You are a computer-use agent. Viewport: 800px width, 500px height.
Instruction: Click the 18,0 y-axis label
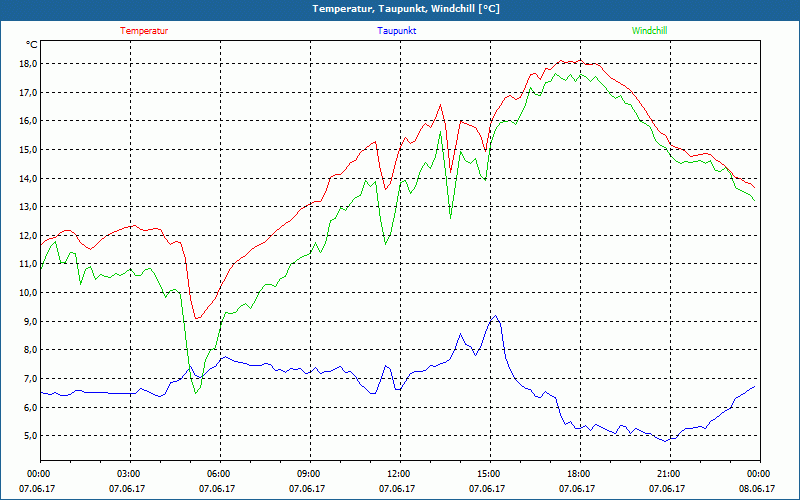click(x=28, y=64)
